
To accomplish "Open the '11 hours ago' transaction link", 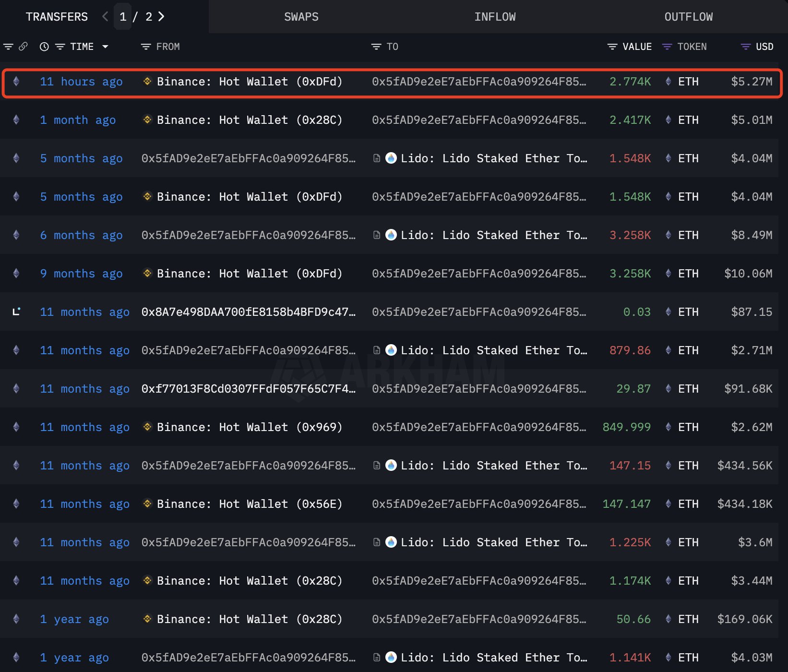I will pyautogui.click(x=81, y=82).
